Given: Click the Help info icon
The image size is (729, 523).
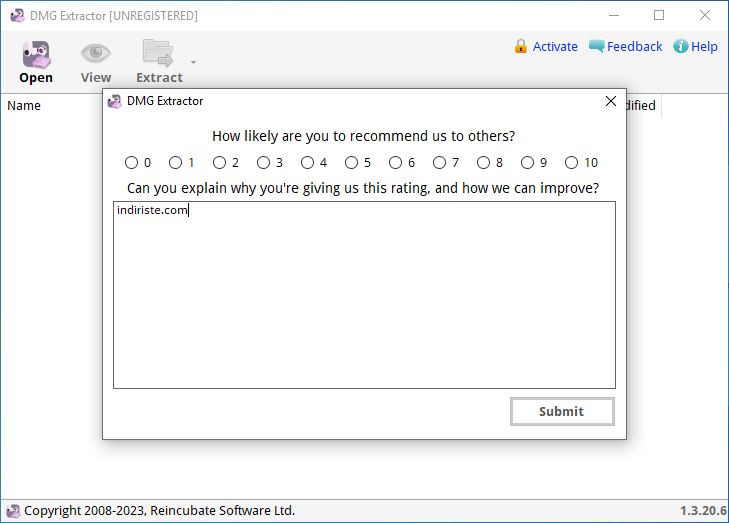Looking at the screenshot, I should click(x=680, y=46).
